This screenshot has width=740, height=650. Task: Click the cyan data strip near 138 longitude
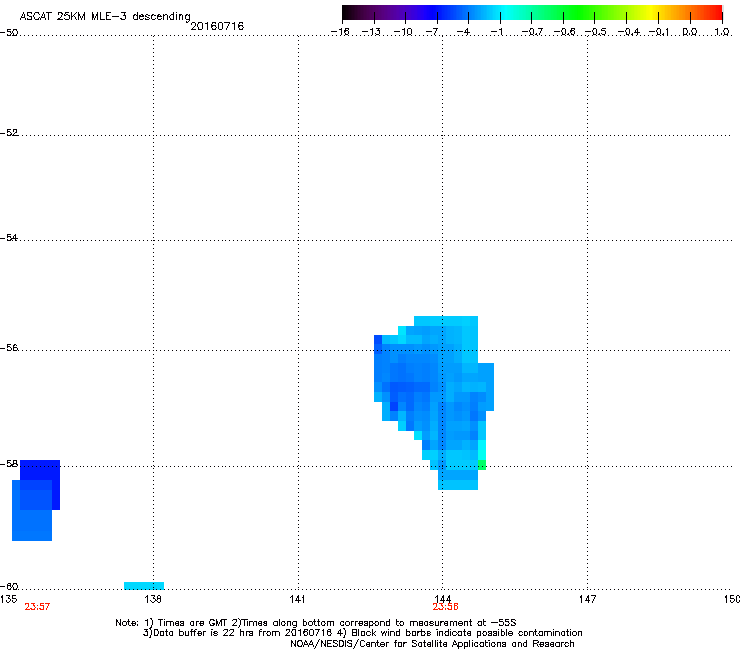tap(144, 586)
